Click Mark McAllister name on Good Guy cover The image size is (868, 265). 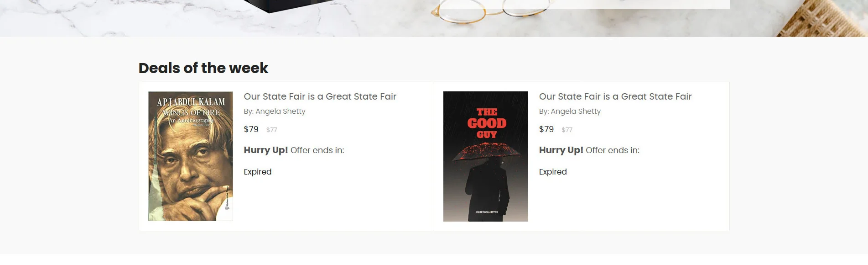(486, 212)
